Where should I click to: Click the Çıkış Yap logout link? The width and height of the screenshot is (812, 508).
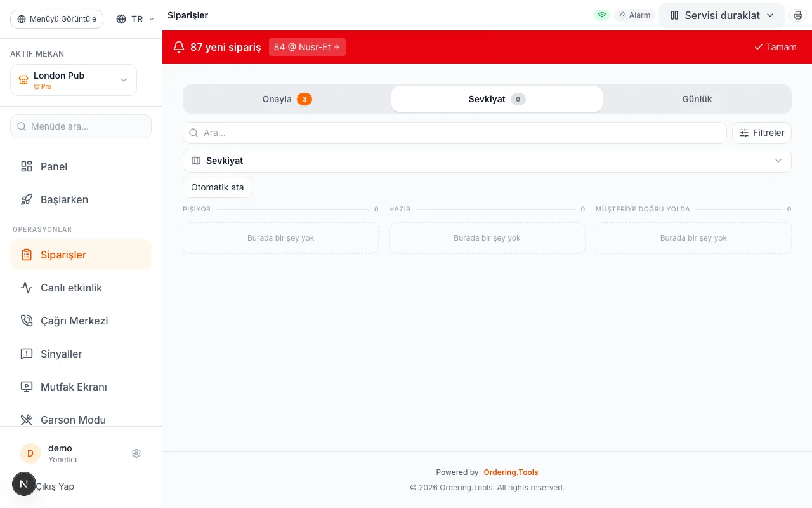pos(55,486)
